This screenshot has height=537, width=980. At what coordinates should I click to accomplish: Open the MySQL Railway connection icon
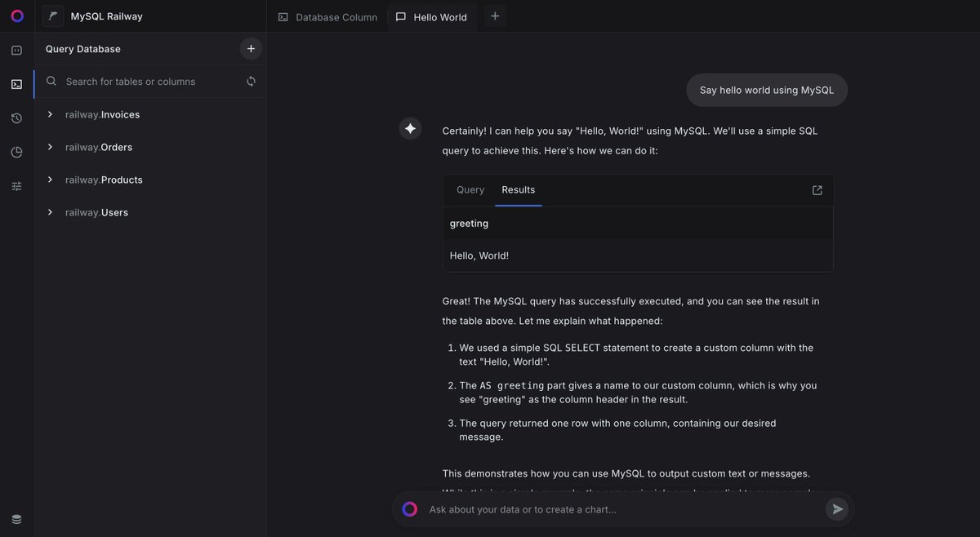(x=53, y=16)
